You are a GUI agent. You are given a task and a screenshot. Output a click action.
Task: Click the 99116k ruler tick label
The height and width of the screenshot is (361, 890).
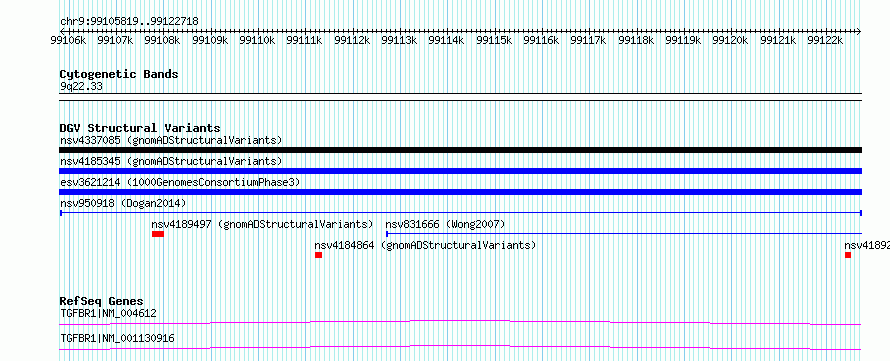pyautogui.click(x=541, y=40)
